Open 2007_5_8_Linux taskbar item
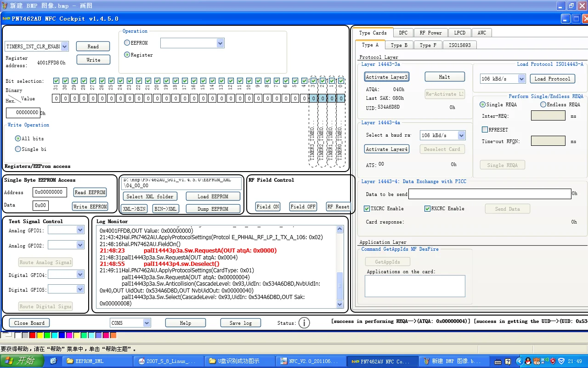This screenshot has height=368, width=588. pyautogui.click(x=169, y=361)
